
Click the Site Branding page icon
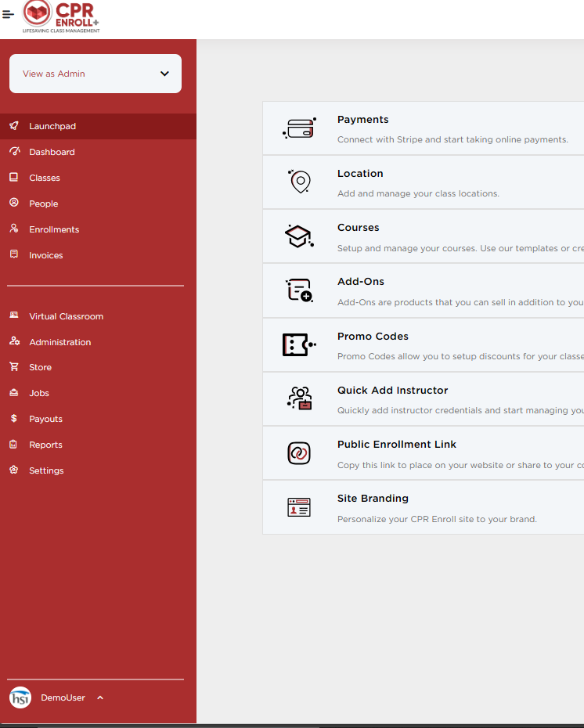[x=299, y=507]
